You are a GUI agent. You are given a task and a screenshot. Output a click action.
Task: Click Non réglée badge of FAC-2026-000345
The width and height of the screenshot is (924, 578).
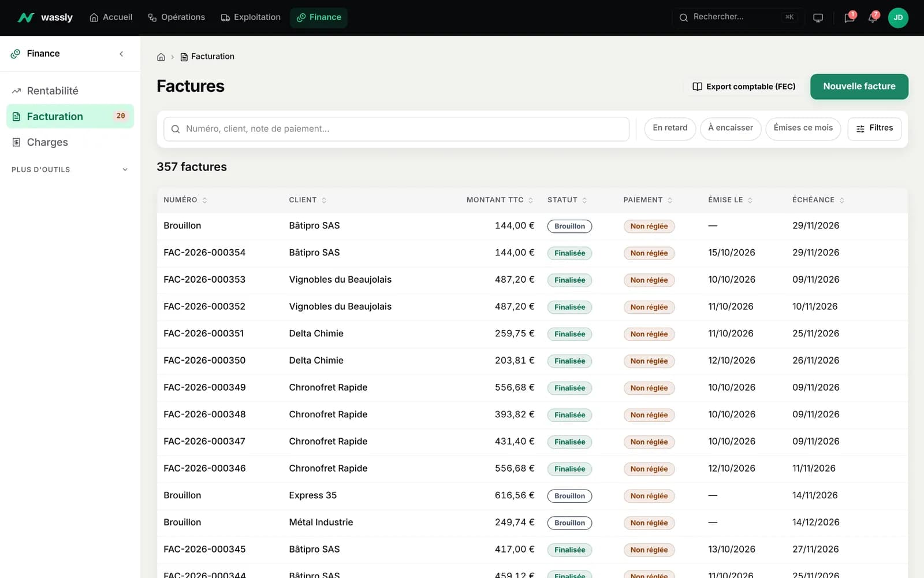pyautogui.click(x=649, y=550)
